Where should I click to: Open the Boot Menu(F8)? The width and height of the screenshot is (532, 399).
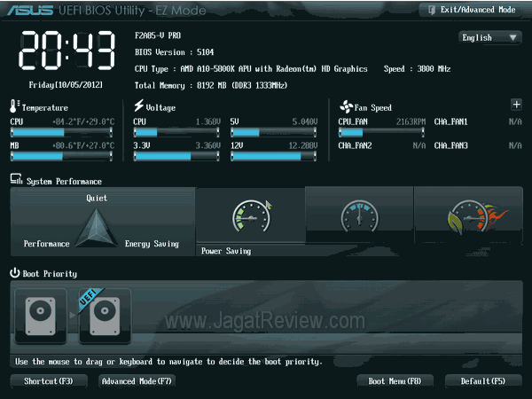pos(395,381)
